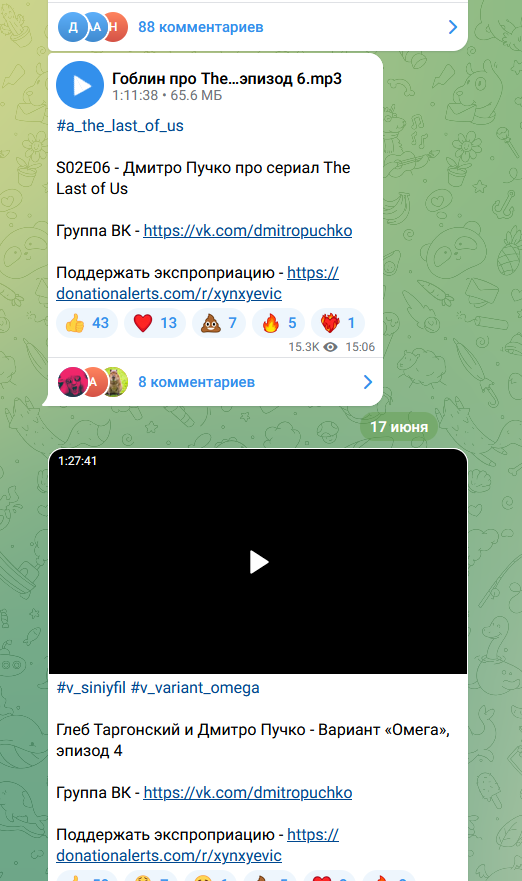
Task: Expand the chevron next to 88 комментариев
Action: point(453,27)
